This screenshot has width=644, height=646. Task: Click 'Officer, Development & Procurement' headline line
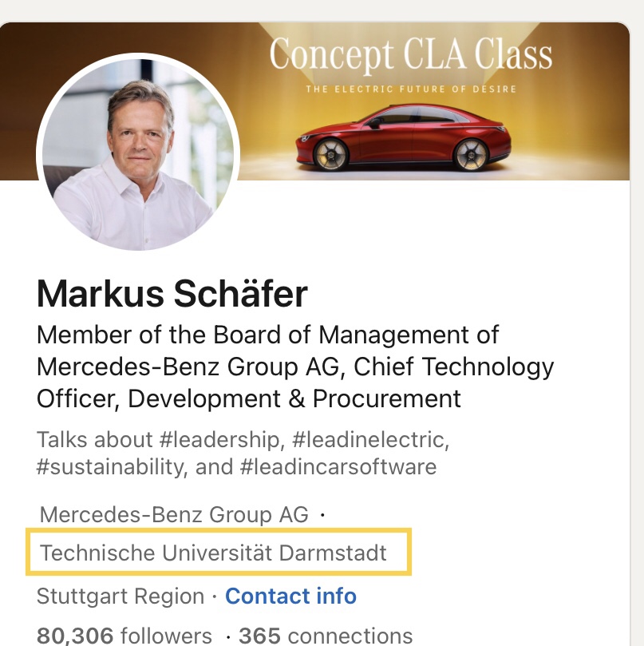(x=249, y=398)
